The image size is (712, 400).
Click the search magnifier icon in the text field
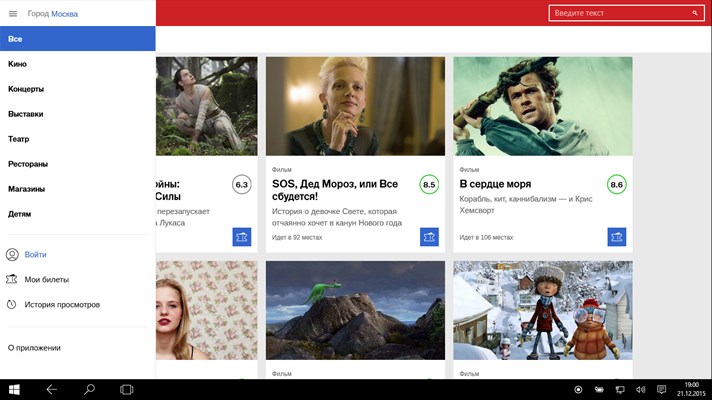(x=695, y=13)
